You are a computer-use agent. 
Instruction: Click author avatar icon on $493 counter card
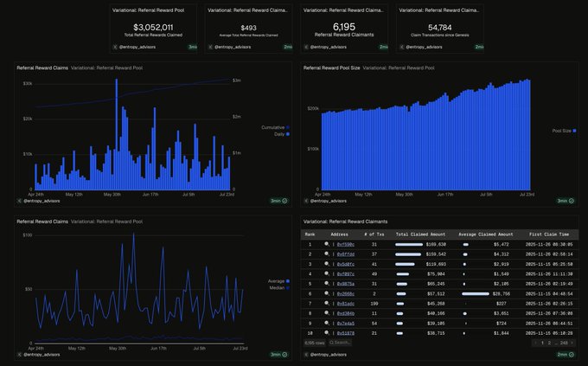click(x=210, y=47)
